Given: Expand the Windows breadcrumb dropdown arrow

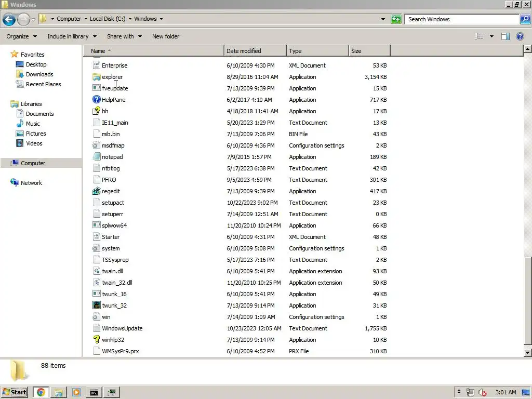Looking at the screenshot, I should (161, 19).
